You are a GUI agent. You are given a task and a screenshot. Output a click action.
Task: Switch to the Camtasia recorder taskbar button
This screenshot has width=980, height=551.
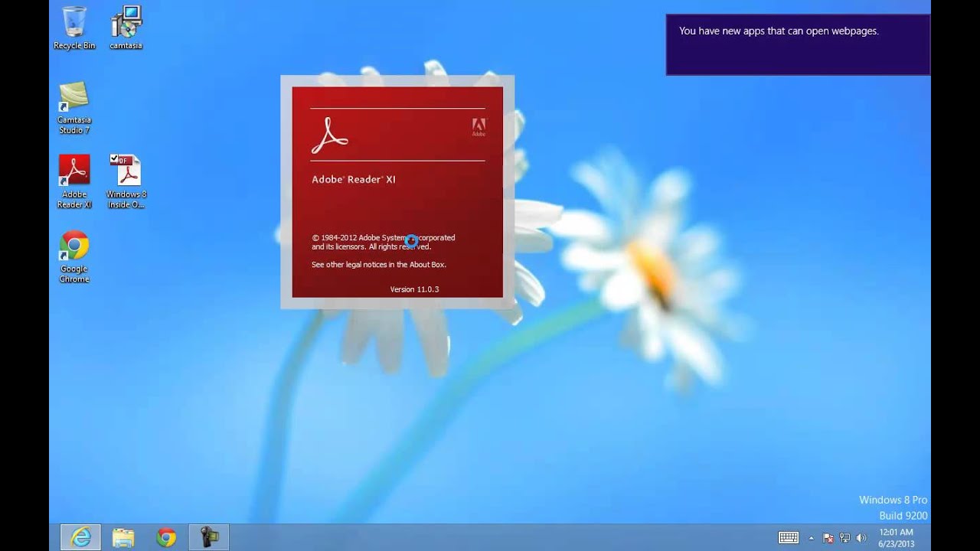point(209,537)
